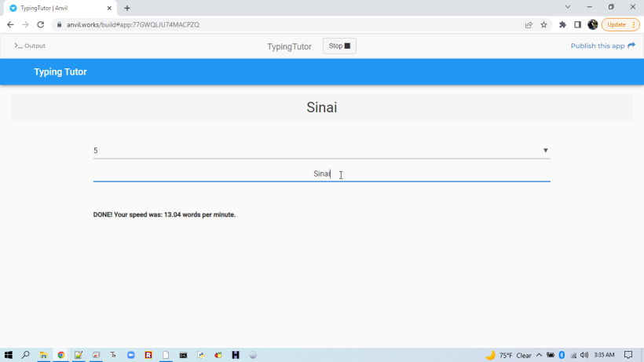The width and height of the screenshot is (644, 362).
Task: Open a new browser tab
Action: pyautogui.click(x=127, y=8)
